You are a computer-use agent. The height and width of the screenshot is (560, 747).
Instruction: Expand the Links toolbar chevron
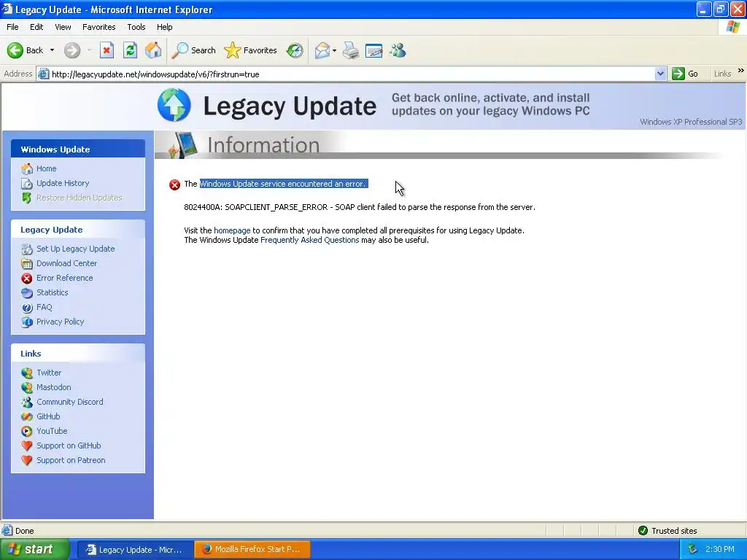pos(741,71)
